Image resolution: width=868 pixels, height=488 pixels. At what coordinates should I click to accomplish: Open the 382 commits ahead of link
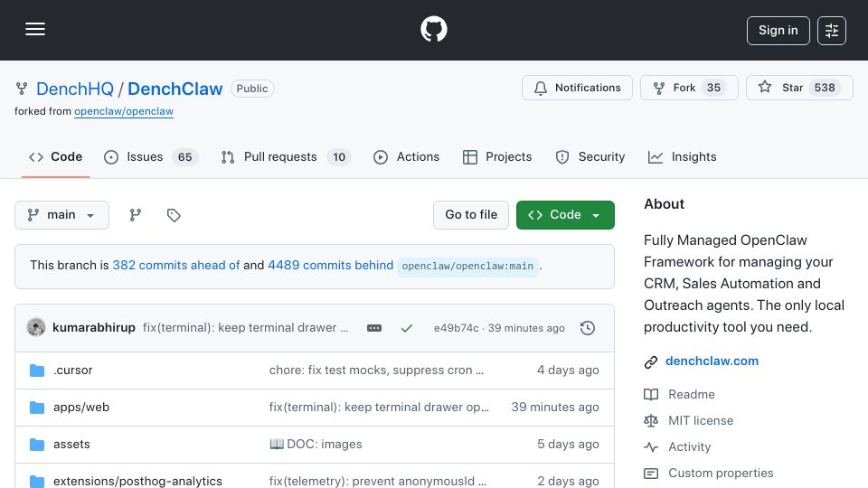pos(176,265)
